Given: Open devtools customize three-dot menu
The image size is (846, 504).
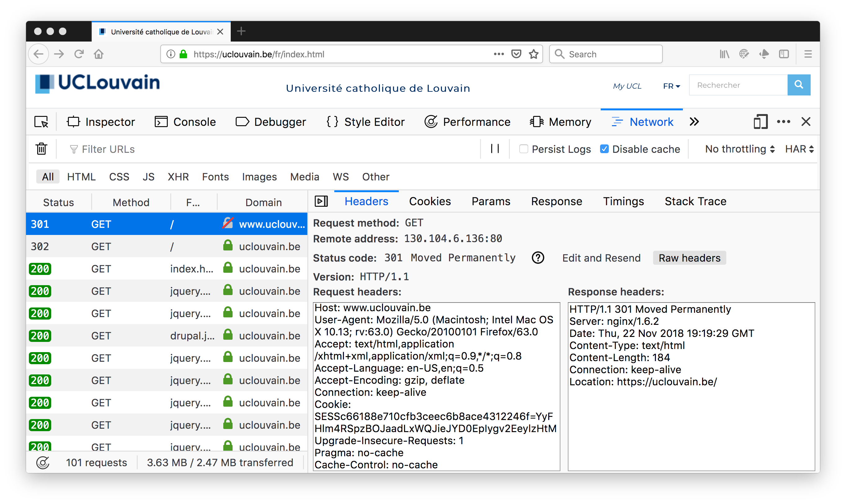Looking at the screenshot, I should click(x=783, y=122).
